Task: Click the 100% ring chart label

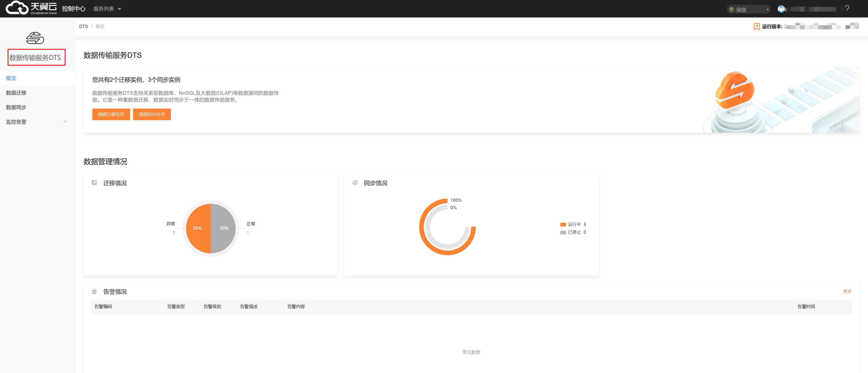Action: 456,200
